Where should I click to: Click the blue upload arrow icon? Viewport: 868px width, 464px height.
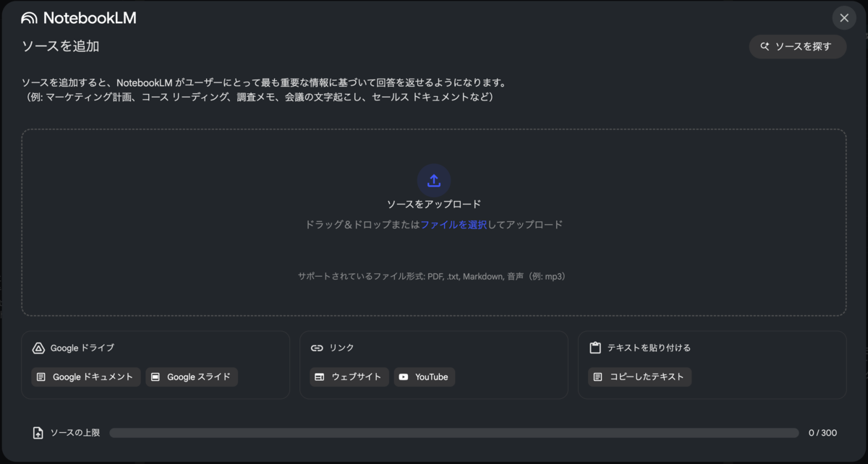pyautogui.click(x=434, y=181)
